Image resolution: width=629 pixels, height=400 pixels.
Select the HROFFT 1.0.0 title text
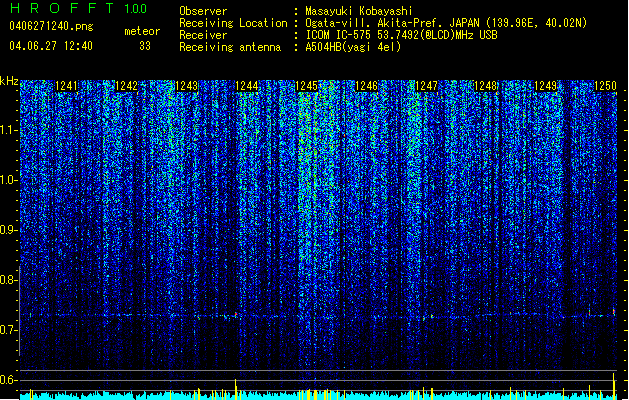(x=78, y=8)
